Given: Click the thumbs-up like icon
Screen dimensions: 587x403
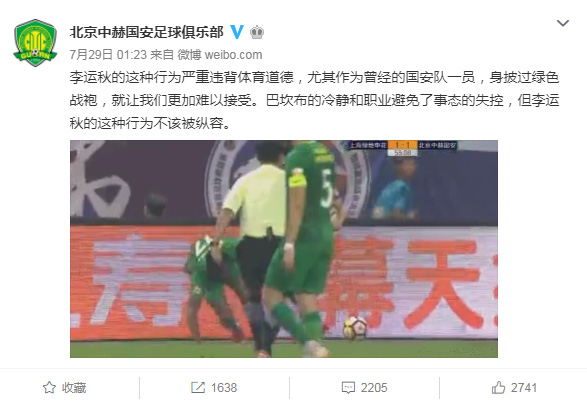Looking at the screenshot, I should tap(498, 387).
